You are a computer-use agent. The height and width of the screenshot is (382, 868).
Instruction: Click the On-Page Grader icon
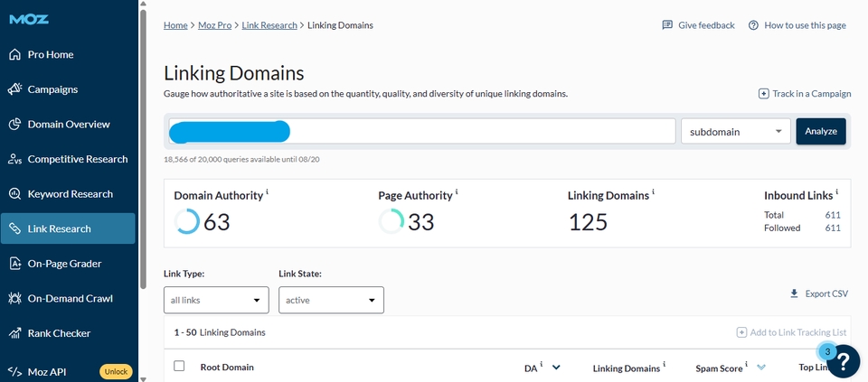point(15,264)
